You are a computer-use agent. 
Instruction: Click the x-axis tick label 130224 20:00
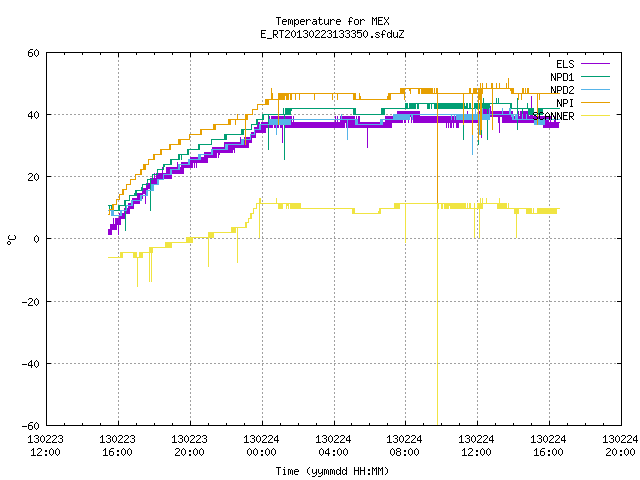pos(620,446)
